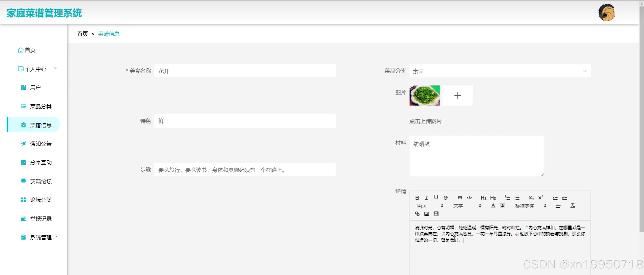Click the user avatar in the header

pyautogui.click(x=606, y=13)
